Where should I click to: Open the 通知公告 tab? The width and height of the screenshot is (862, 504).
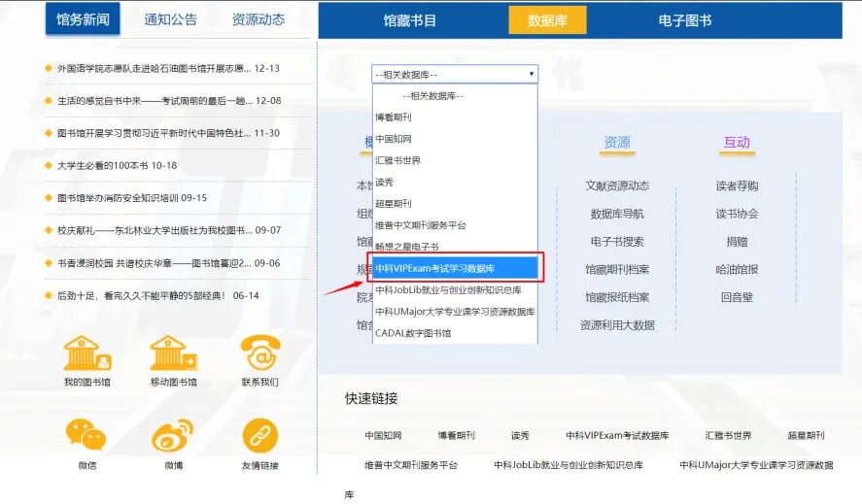click(x=170, y=19)
